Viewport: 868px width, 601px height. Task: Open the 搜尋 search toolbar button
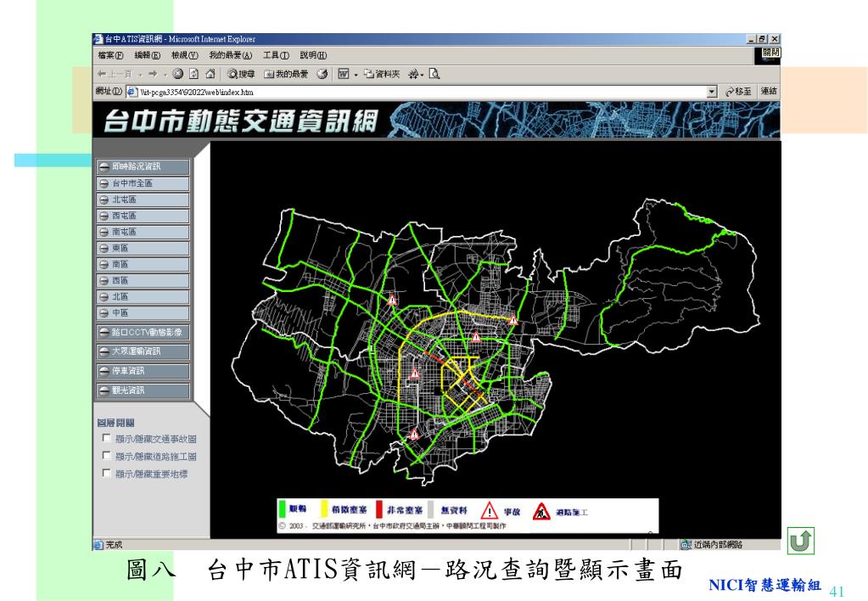pyautogui.click(x=241, y=74)
